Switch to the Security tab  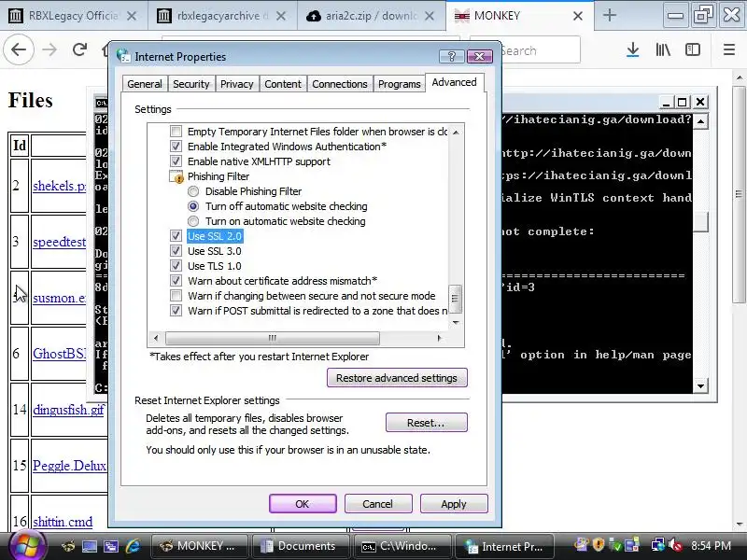pos(191,84)
